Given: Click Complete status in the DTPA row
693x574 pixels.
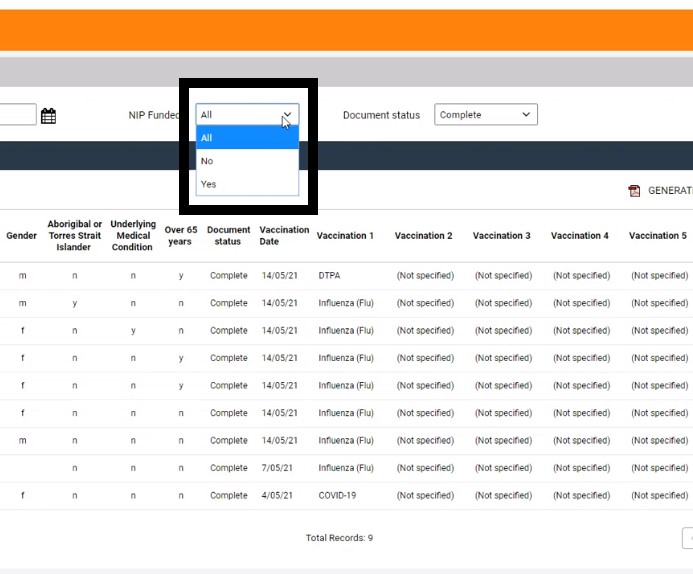Looking at the screenshot, I should (x=228, y=275).
